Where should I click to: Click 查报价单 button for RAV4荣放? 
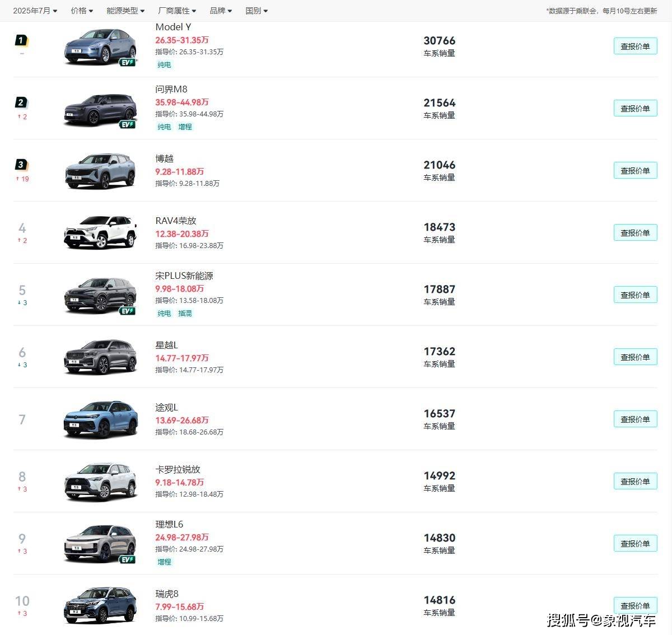(635, 233)
